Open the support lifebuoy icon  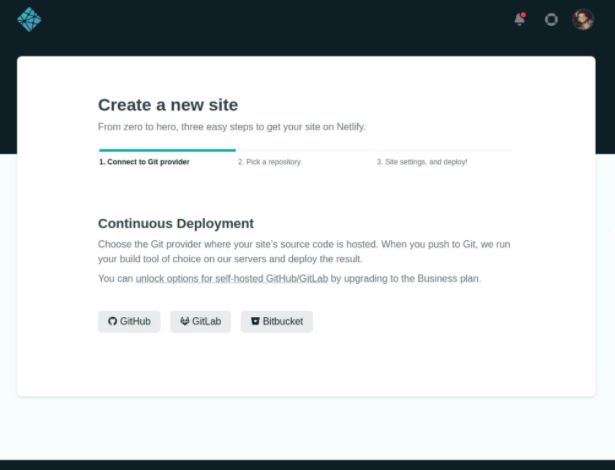(551, 19)
